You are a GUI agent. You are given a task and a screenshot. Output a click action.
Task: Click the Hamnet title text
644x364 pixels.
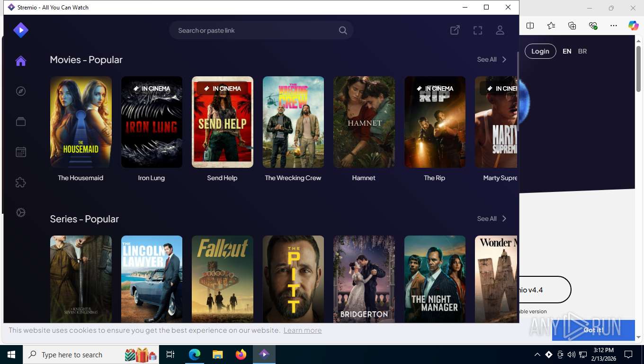[364, 178]
